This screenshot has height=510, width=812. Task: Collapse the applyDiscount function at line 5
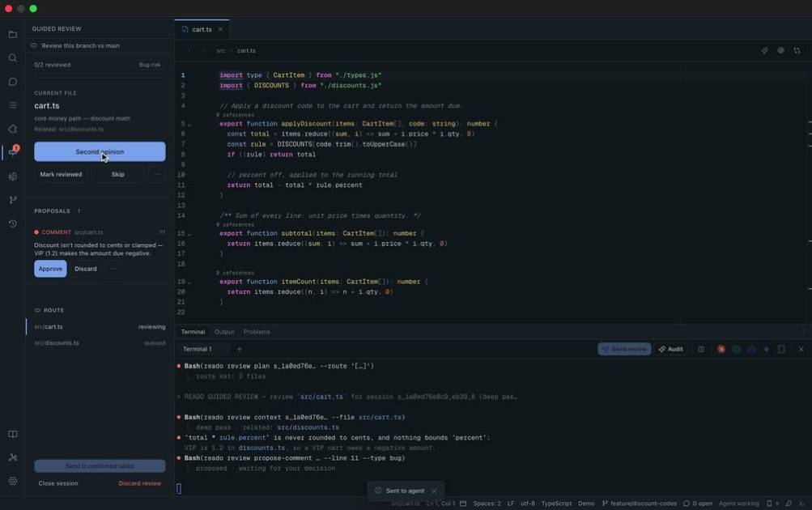(x=189, y=125)
